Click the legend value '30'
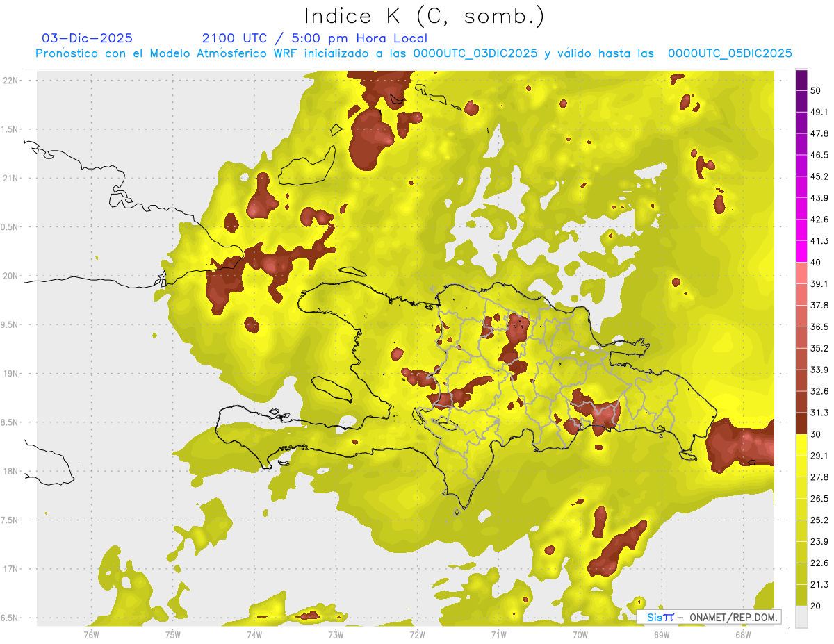834x644 pixels. [816, 434]
